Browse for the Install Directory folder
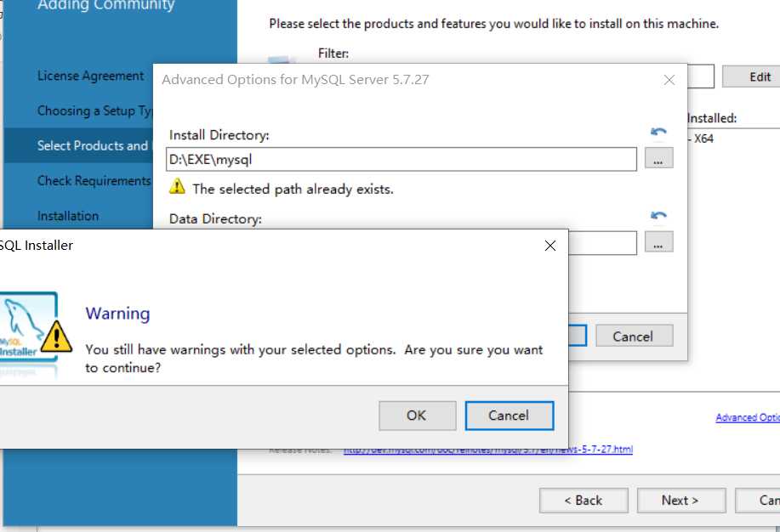This screenshot has width=780, height=532. tap(658, 158)
